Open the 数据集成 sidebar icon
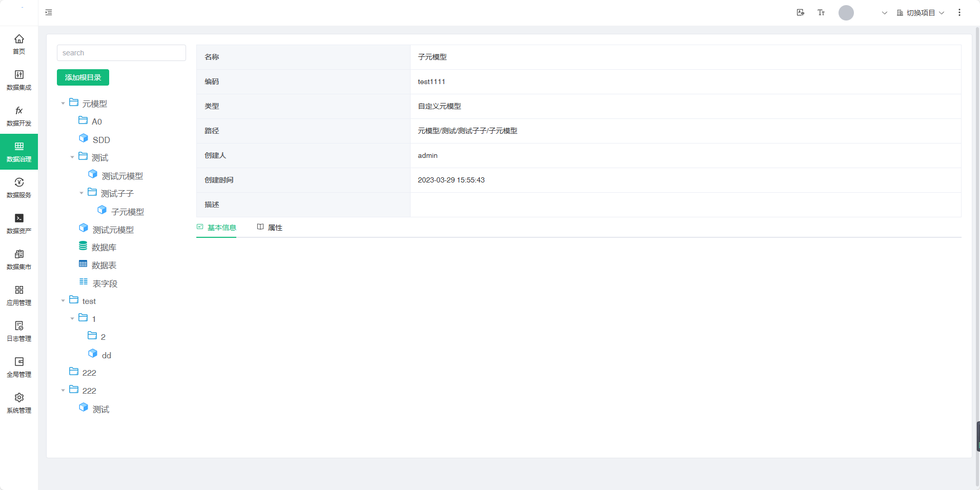The height and width of the screenshot is (490, 980). point(19,75)
